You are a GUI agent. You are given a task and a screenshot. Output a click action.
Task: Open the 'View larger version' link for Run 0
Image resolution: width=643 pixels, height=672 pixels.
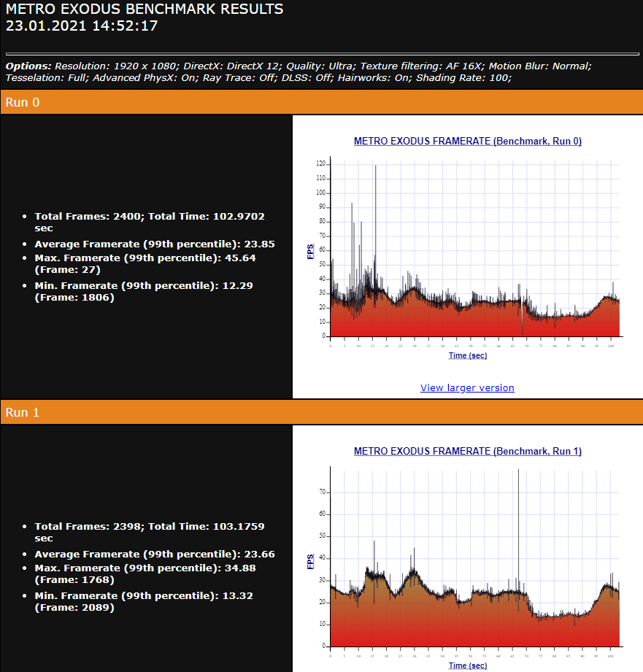467,388
